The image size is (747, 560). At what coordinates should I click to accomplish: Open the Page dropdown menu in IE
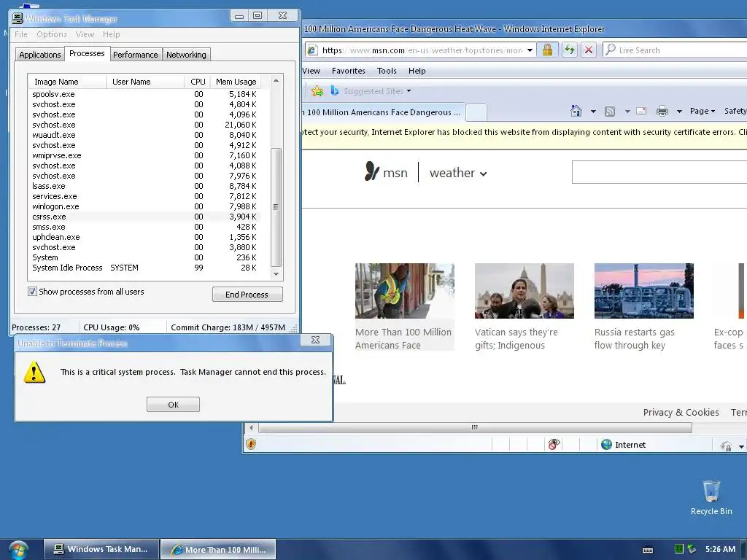[x=703, y=111]
